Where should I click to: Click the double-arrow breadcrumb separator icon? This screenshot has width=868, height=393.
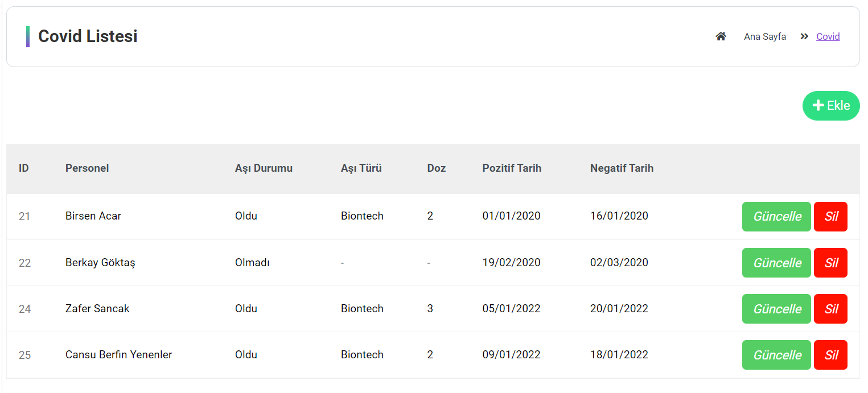[x=804, y=36]
